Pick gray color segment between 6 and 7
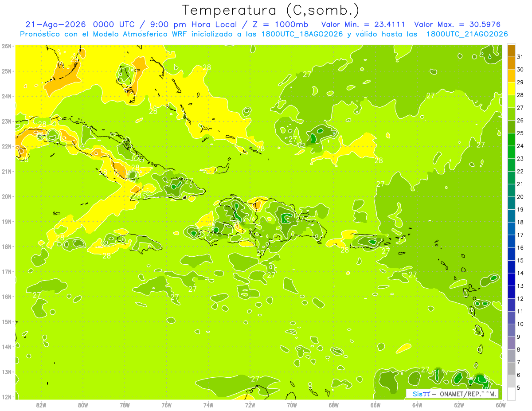This screenshot has height=411, width=532. [511, 368]
